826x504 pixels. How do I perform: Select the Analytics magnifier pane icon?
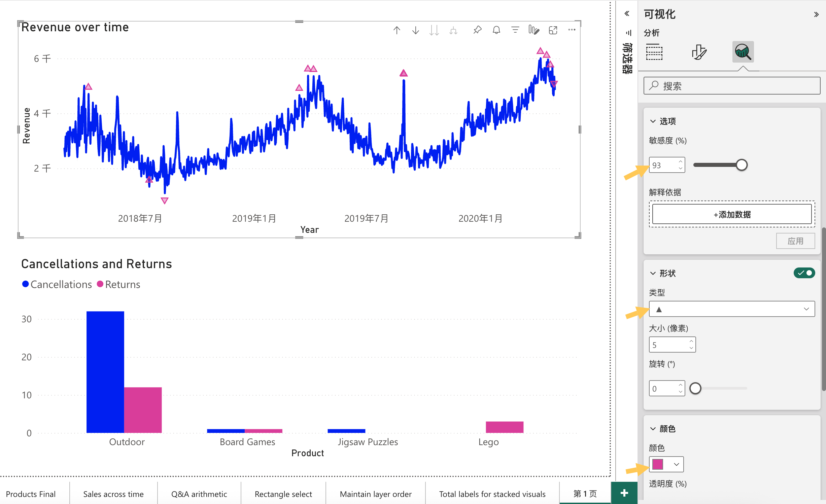pyautogui.click(x=743, y=52)
